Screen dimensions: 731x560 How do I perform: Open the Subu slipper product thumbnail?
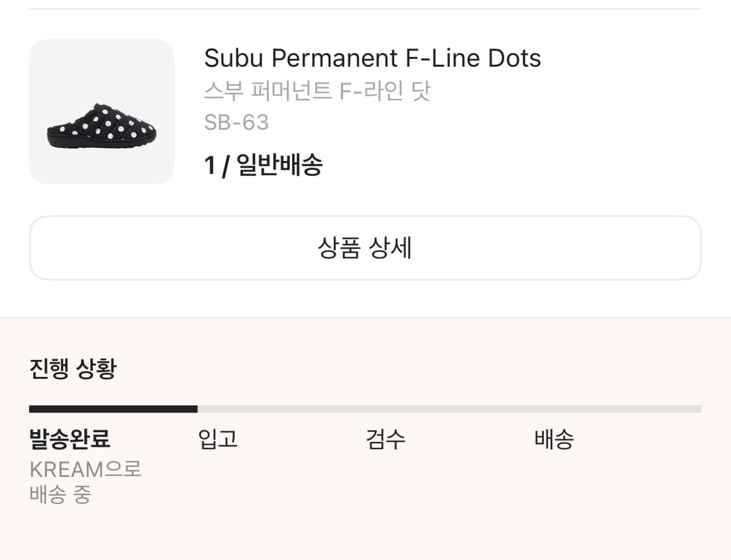(x=101, y=111)
